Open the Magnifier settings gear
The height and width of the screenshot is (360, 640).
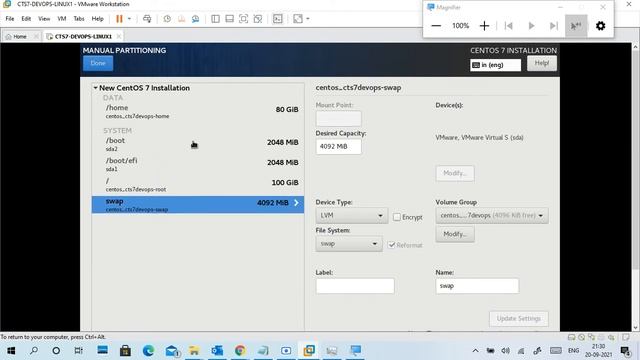click(600, 26)
